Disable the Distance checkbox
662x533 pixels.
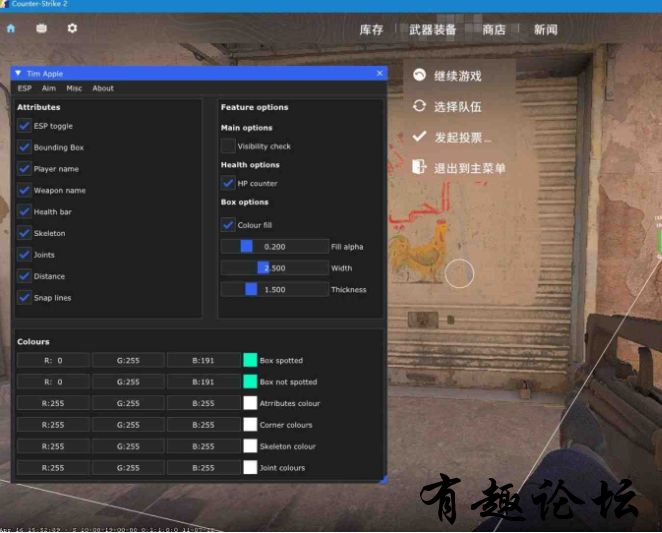click(24, 276)
